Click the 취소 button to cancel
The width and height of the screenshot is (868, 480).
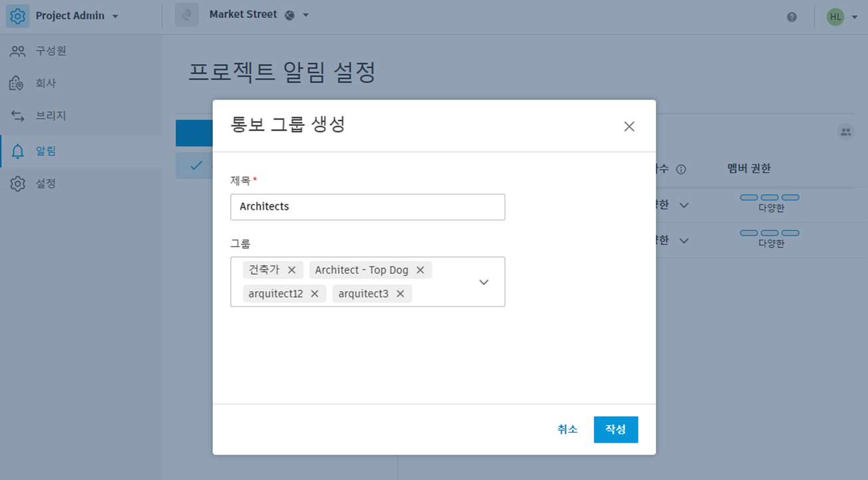click(x=567, y=429)
